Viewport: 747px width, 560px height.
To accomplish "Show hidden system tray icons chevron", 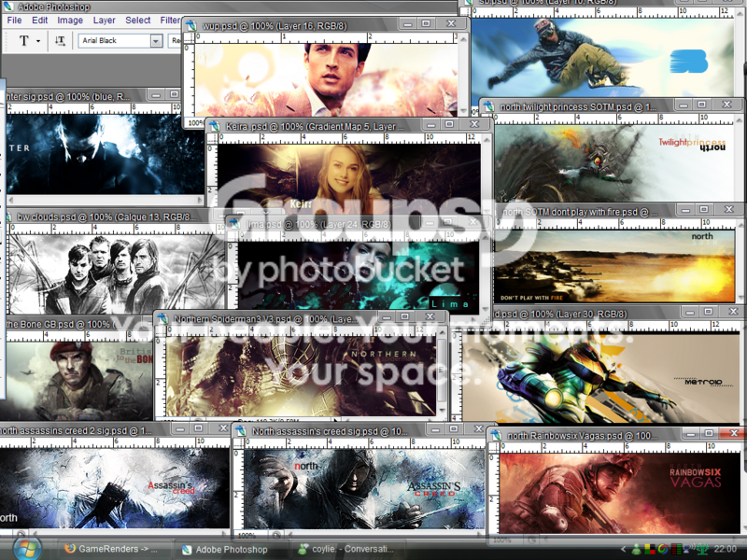I will (x=623, y=549).
